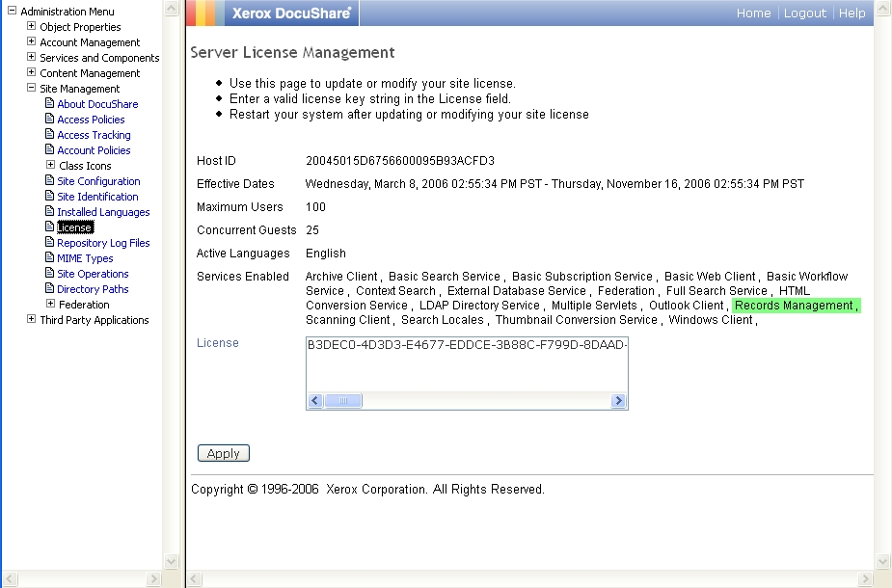Screen dimensions: 892x588
Task: Click the Site Management tree label
Action: click(80, 89)
